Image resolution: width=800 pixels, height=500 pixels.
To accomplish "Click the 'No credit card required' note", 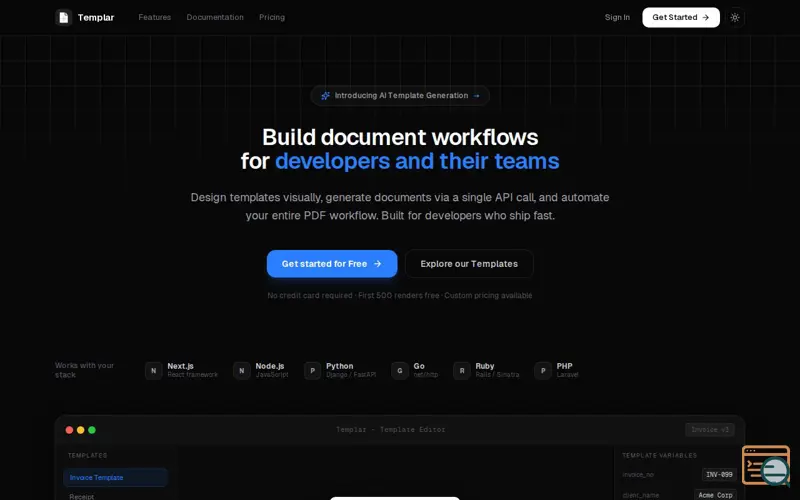I will [310, 295].
